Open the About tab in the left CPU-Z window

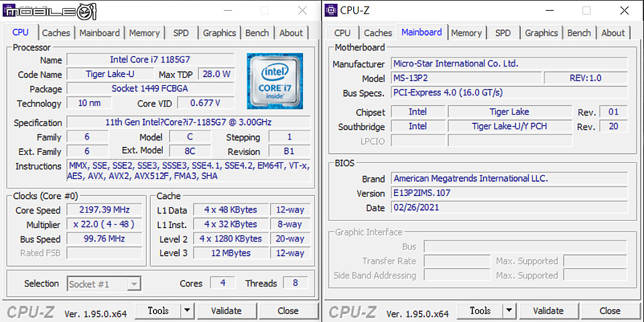click(291, 33)
